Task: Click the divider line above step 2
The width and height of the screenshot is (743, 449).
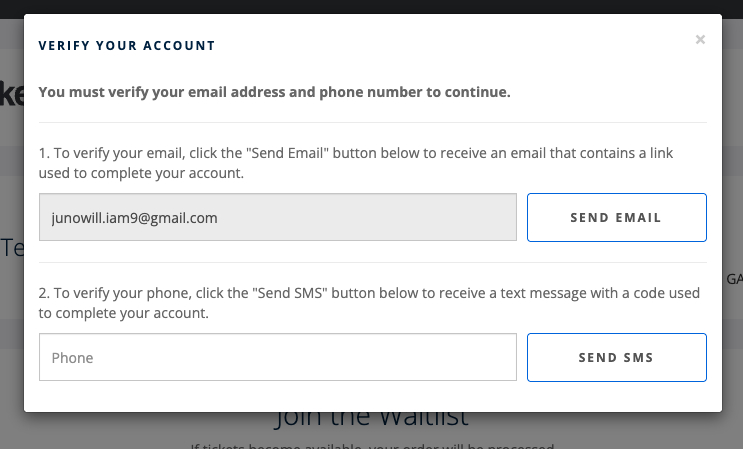Action: [x=372, y=262]
